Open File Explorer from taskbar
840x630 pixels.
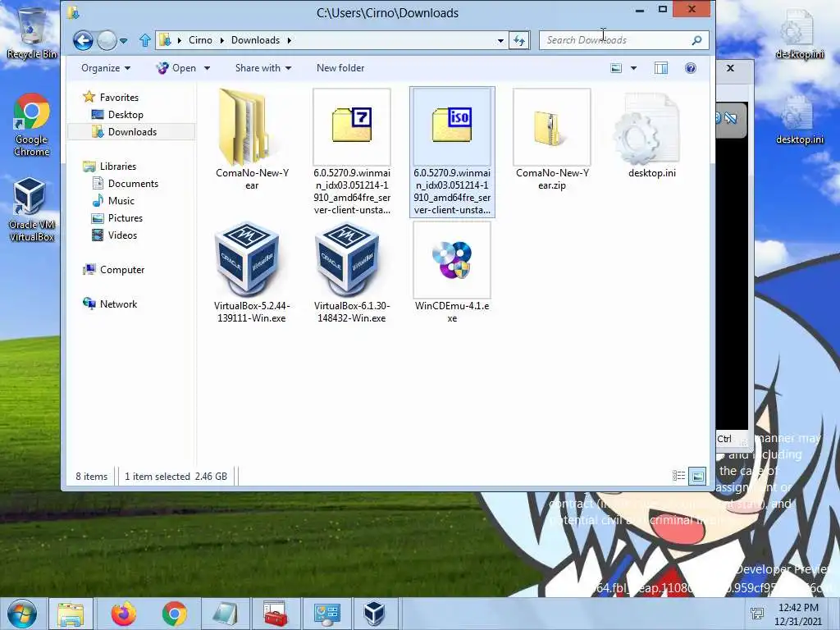click(71, 614)
